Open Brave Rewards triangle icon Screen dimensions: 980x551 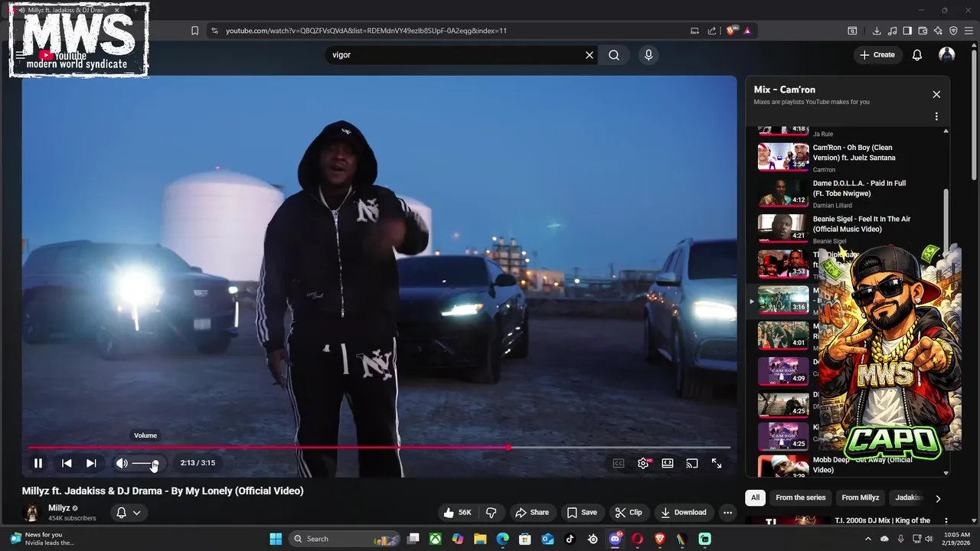[x=747, y=31]
